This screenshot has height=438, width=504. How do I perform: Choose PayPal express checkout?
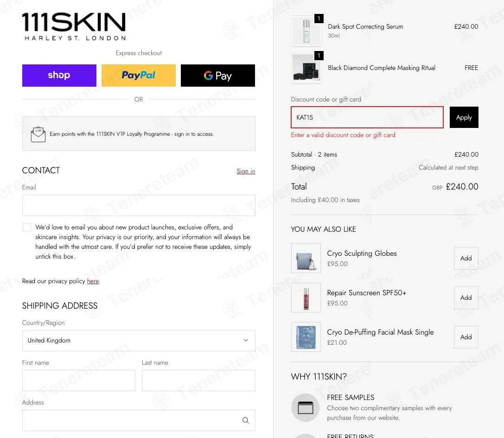139,76
